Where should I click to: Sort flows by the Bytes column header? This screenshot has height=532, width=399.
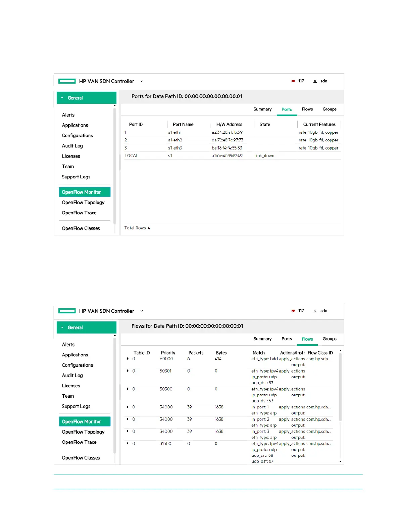pos(221,353)
